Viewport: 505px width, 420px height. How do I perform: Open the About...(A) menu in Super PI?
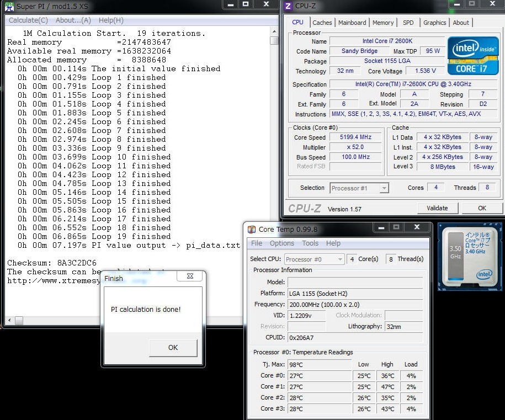click(73, 20)
